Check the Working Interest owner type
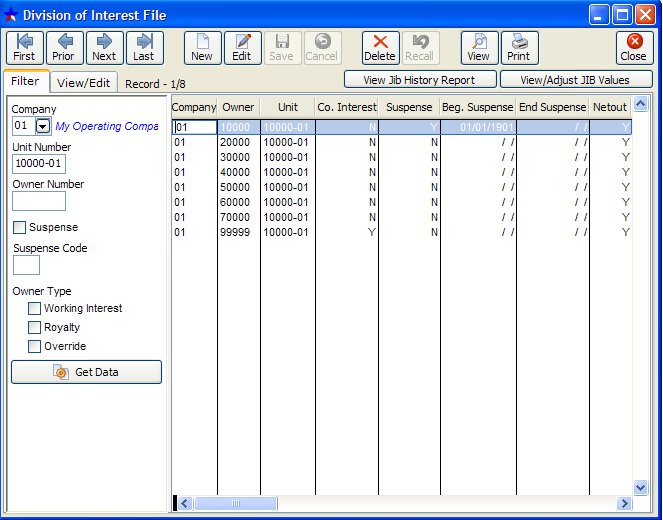This screenshot has height=520, width=663. pos(35,309)
